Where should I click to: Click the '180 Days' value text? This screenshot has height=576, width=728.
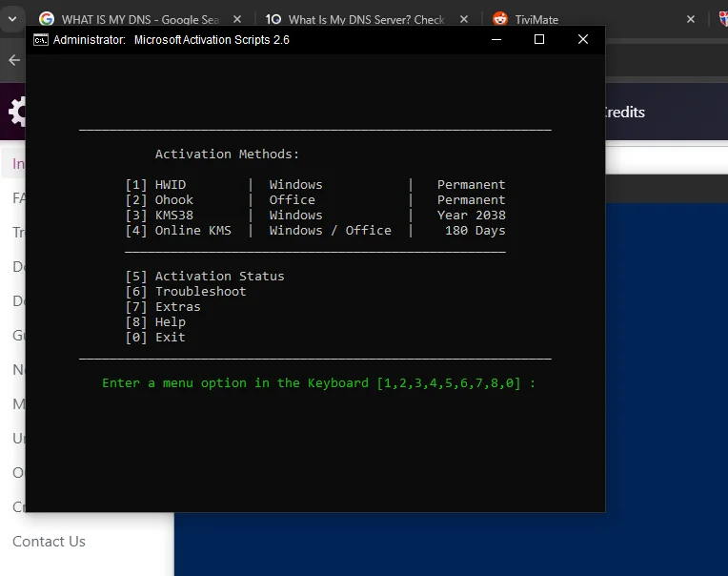[475, 231]
